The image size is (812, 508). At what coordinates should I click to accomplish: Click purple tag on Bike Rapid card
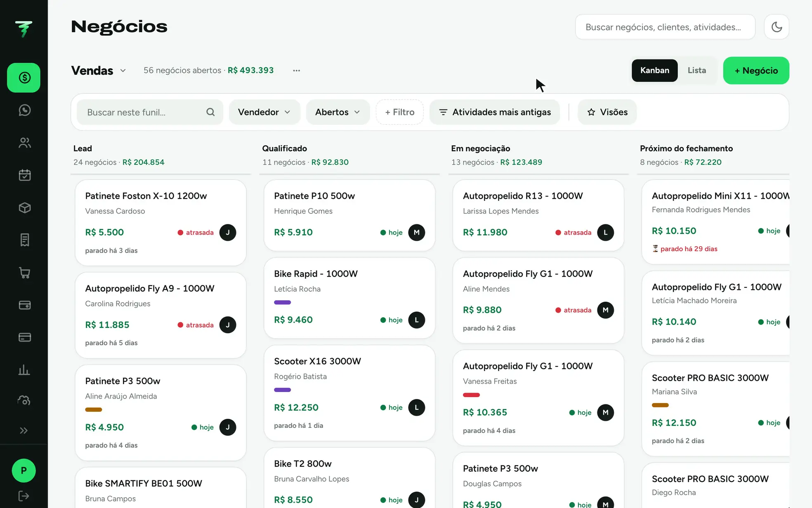click(282, 302)
